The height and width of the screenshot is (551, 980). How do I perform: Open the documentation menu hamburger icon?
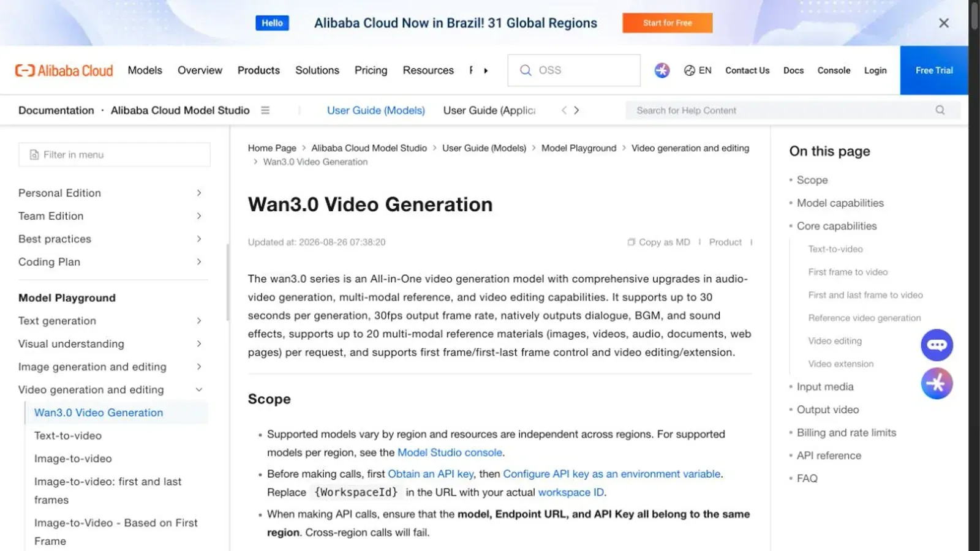265,110
